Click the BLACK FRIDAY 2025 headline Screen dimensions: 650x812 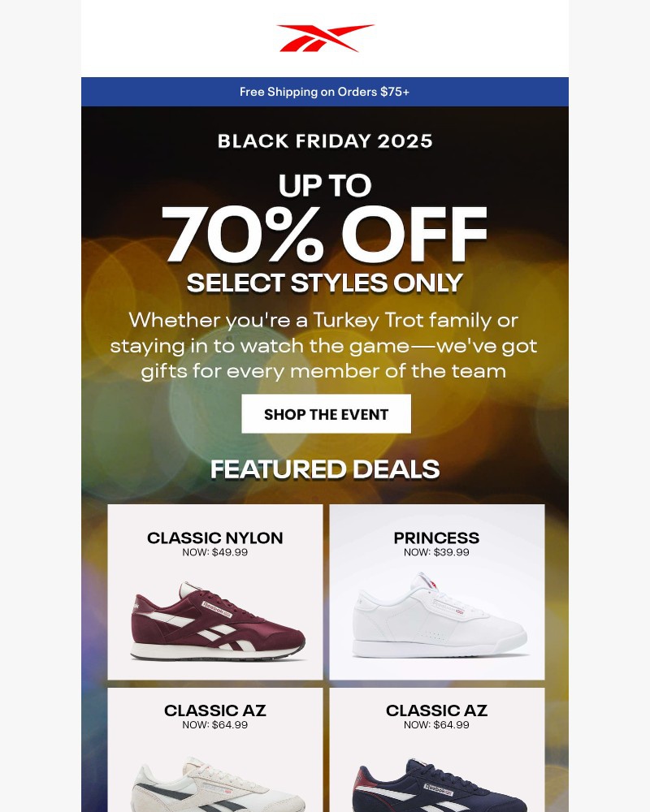pos(325,140)
